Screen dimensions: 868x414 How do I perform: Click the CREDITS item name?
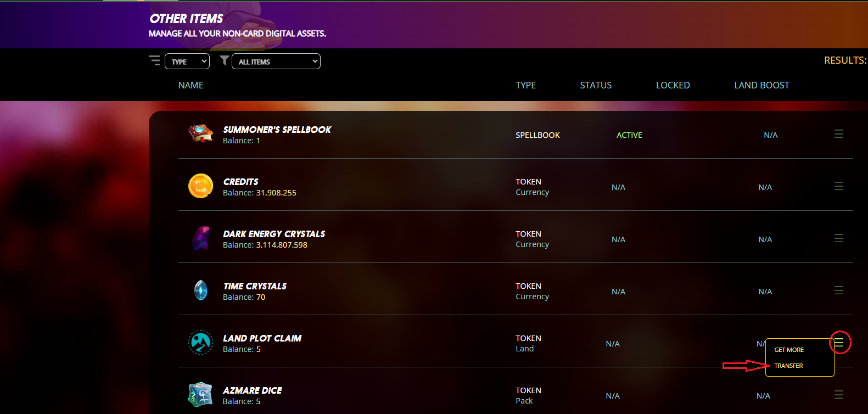[x=240, y=182]
